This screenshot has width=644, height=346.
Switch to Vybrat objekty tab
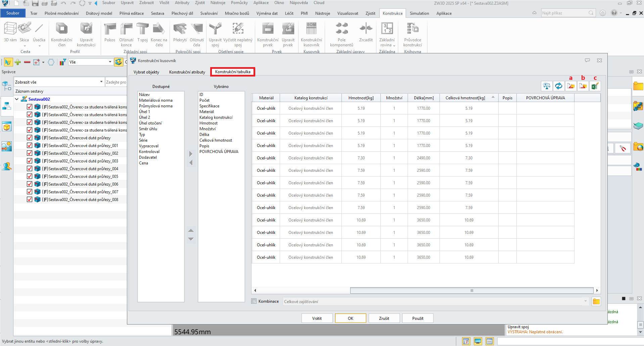146,72
